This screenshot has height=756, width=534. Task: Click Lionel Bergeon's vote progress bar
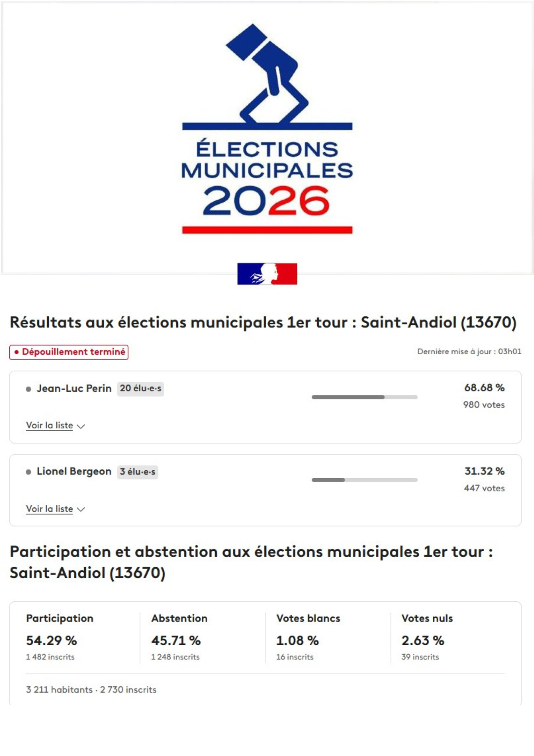click(364, 480)
